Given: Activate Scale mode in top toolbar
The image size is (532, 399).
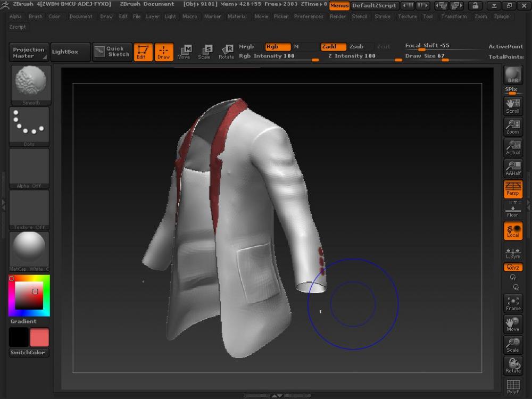Looking at the screenshot, I should [x=204, y=52].
